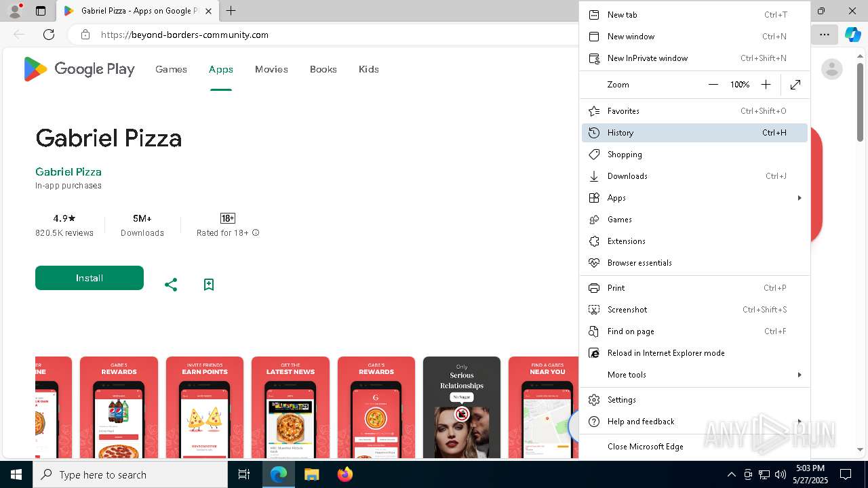The width and height of the screenshot is (868, 488).
Task: Click the Shopping tag icon
Action: point(594,155)
